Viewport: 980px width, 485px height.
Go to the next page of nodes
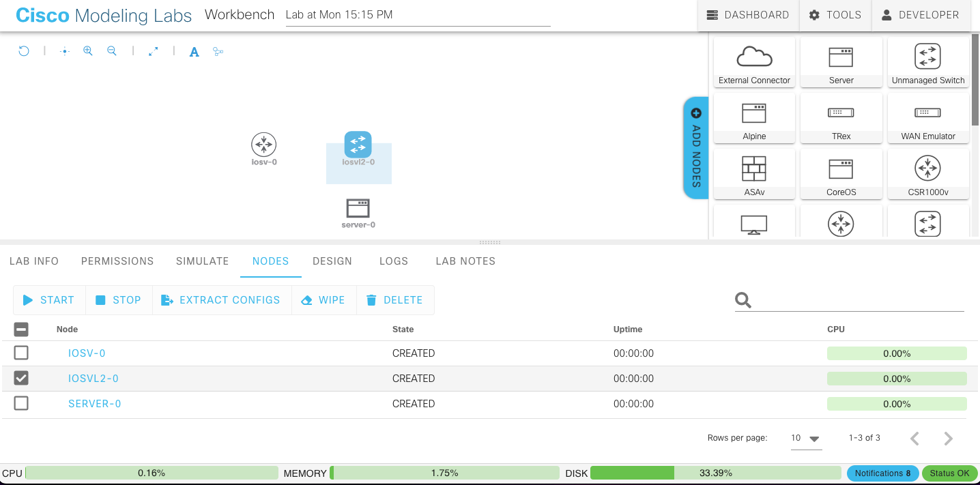pos(948,438)
